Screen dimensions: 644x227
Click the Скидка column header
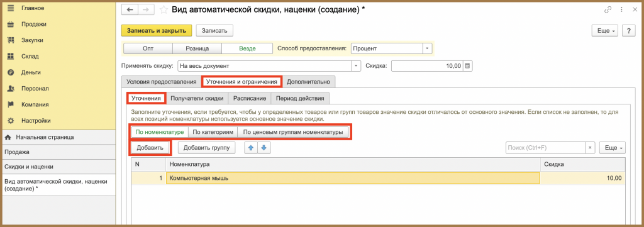pos(583,164)
